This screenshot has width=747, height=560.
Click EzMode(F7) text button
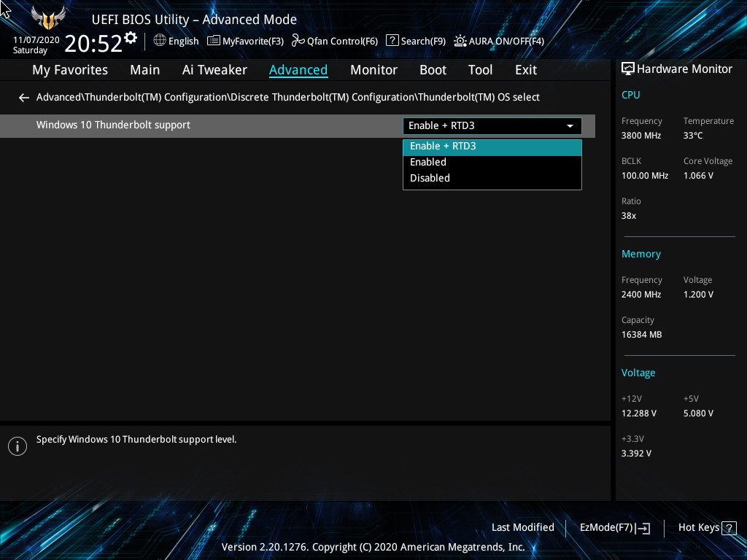606,528
